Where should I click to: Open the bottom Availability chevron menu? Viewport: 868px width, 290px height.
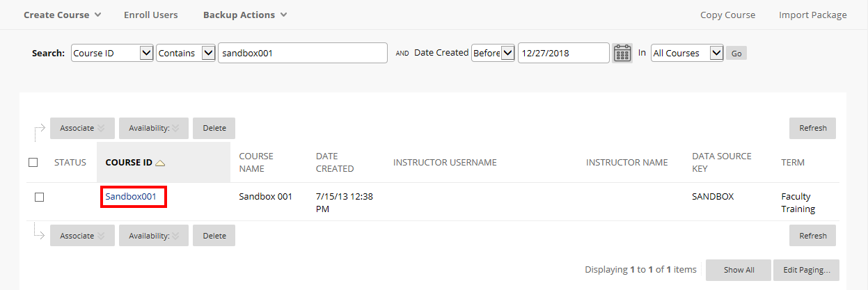176,236
